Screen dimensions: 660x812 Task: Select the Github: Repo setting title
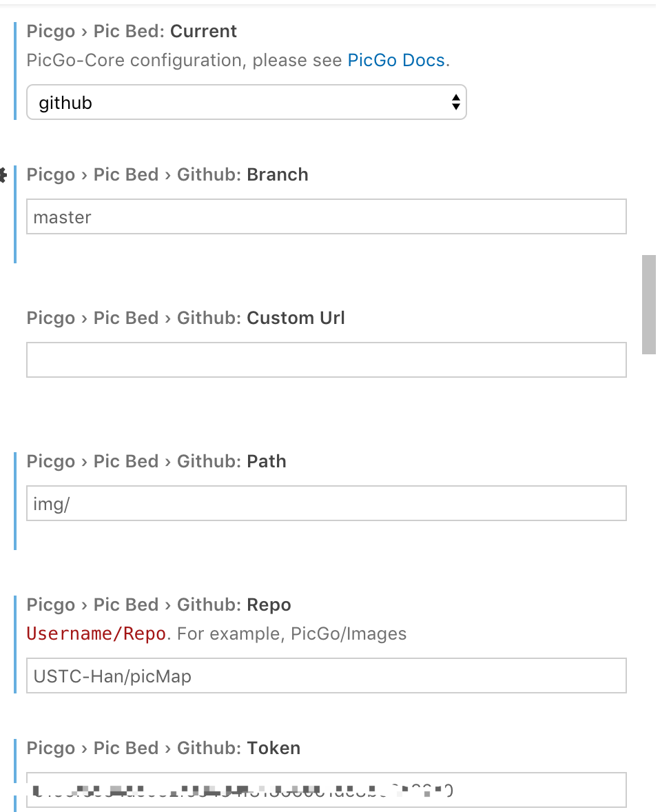pyautogui.click(x=158, y=605)
